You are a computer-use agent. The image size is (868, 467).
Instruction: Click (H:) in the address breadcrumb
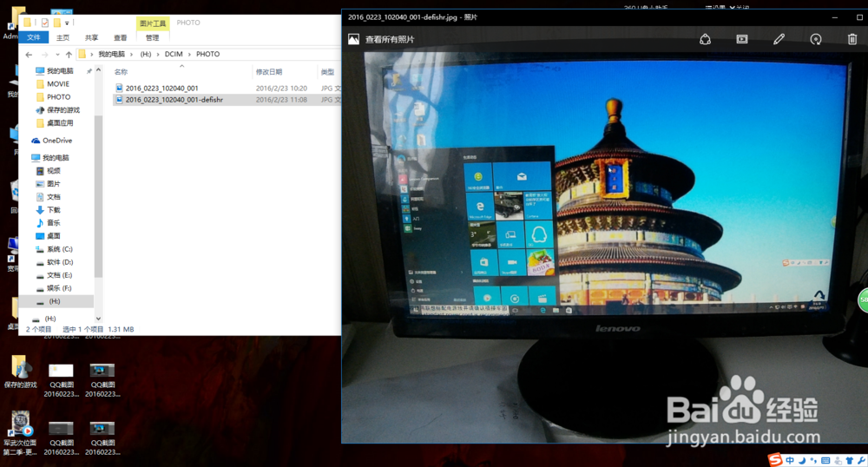pyautogui.click(x=146, y=54)
